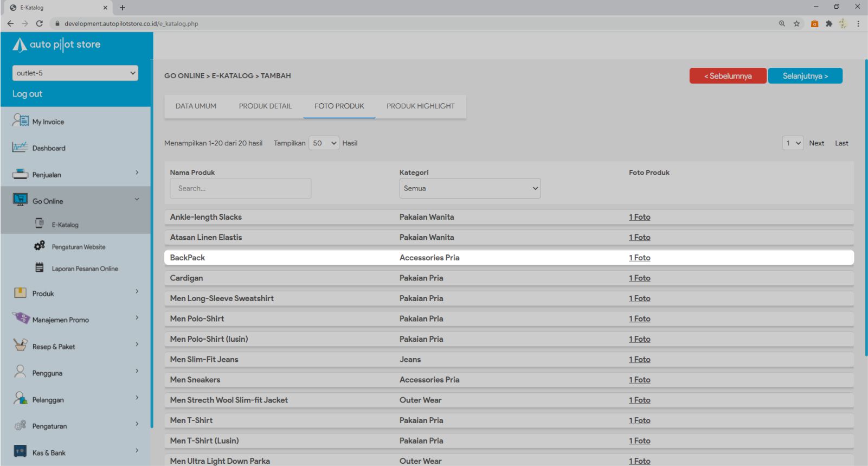The image size is (868, 466).
Task: Switch to the PRODUK HIGHLIGHT tab
Action: (420, 106)
